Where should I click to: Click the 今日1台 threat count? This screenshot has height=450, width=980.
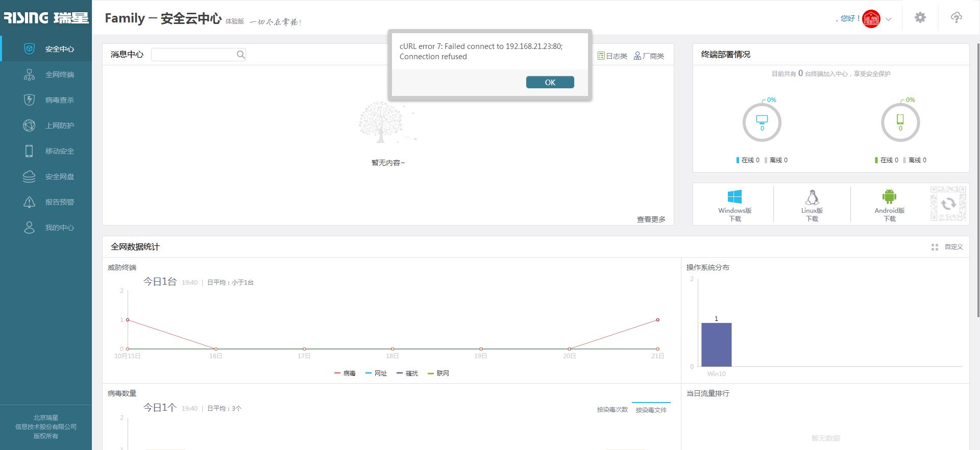point(160,282)
